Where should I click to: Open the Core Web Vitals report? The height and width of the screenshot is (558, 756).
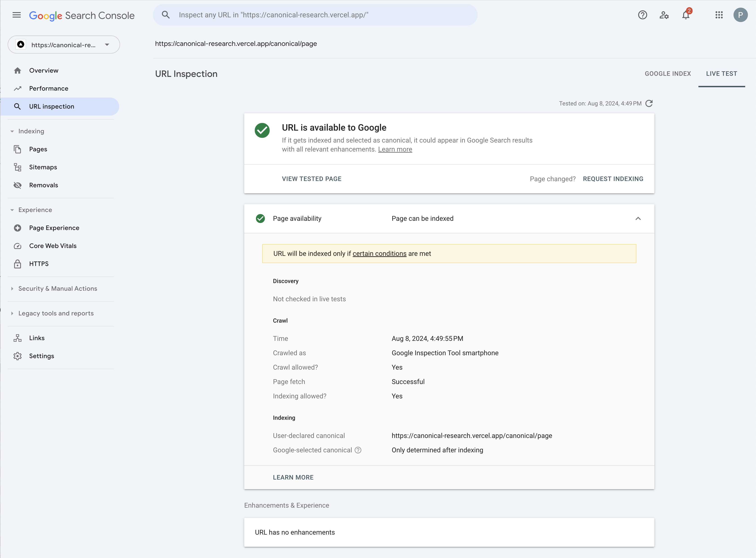(x=53, y=246)
